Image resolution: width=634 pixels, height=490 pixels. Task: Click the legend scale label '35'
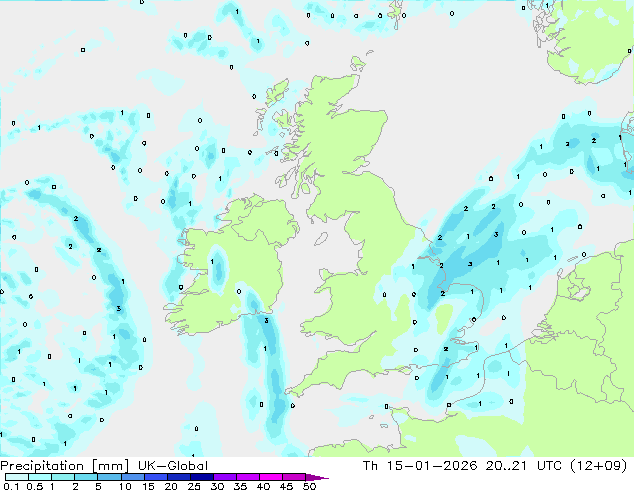click(240, 486)
